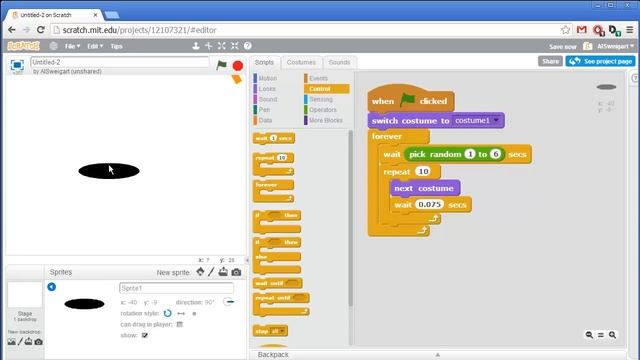The image size is (640, 360).
Task: Upload backdrop from file
Action: pos(29,342)
